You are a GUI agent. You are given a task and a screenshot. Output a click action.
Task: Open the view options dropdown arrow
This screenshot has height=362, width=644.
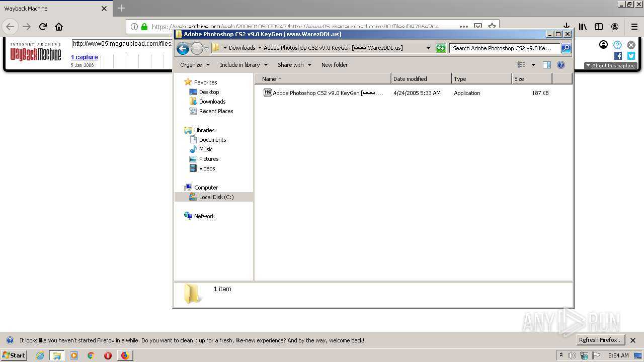coord(533,65)
